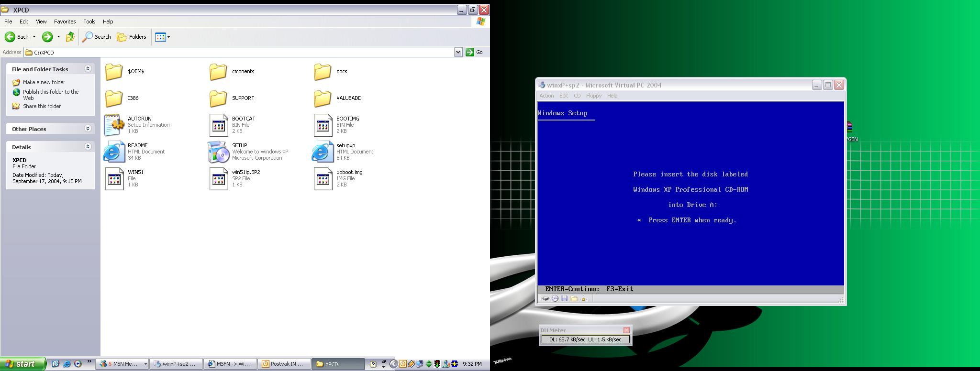Open MSN Messenger taskbar group dropdown
This screenshot has width=980, height=371.
point(145,364)
